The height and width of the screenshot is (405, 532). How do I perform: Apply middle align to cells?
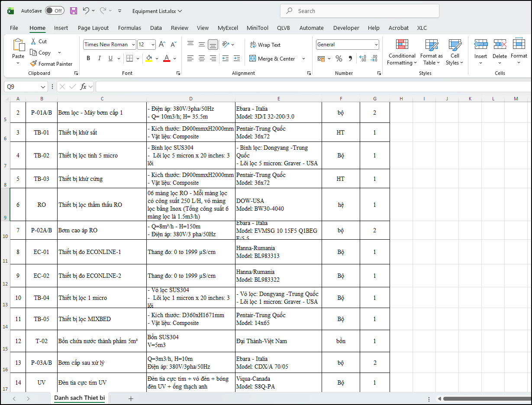[201, 45]
